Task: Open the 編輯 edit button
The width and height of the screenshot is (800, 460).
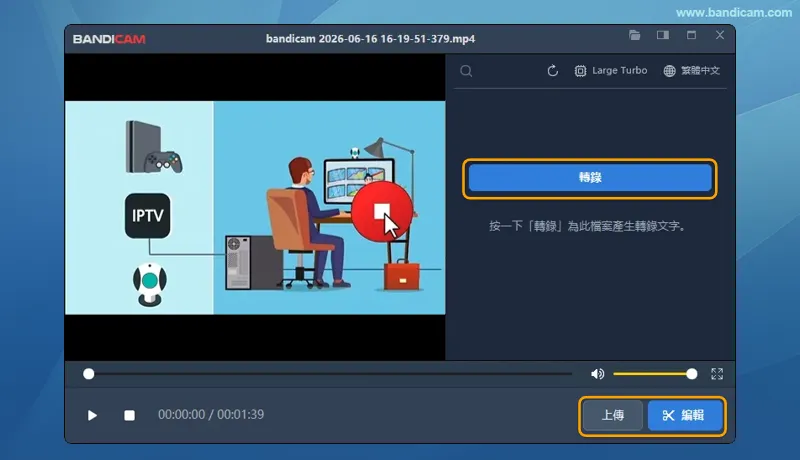Action: (x=684, y=415)
